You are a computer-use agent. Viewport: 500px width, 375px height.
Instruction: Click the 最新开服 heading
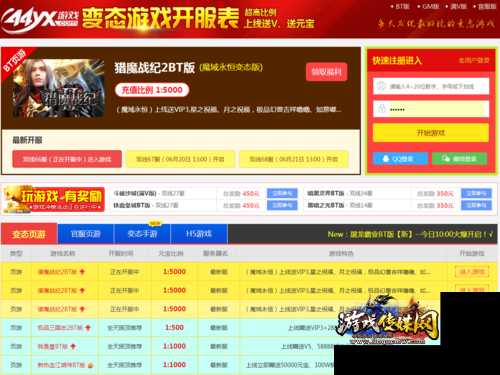click(27, 140)
